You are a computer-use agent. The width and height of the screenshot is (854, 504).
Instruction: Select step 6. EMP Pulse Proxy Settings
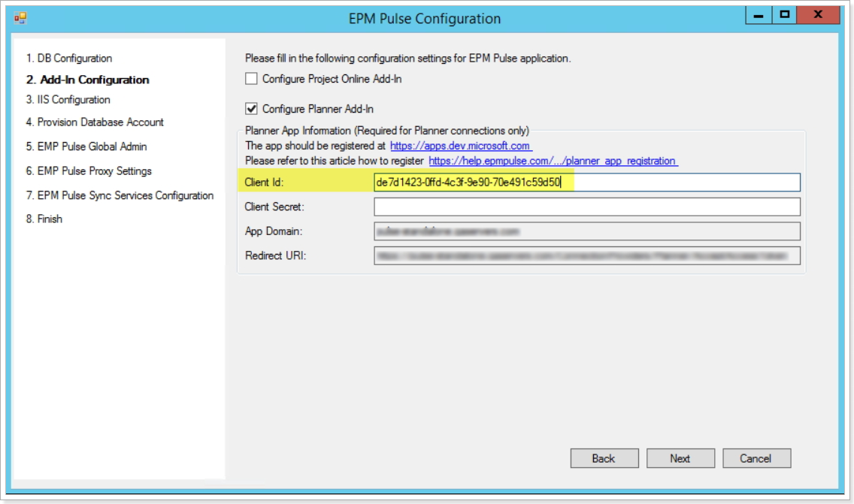[x=89, y=171]
